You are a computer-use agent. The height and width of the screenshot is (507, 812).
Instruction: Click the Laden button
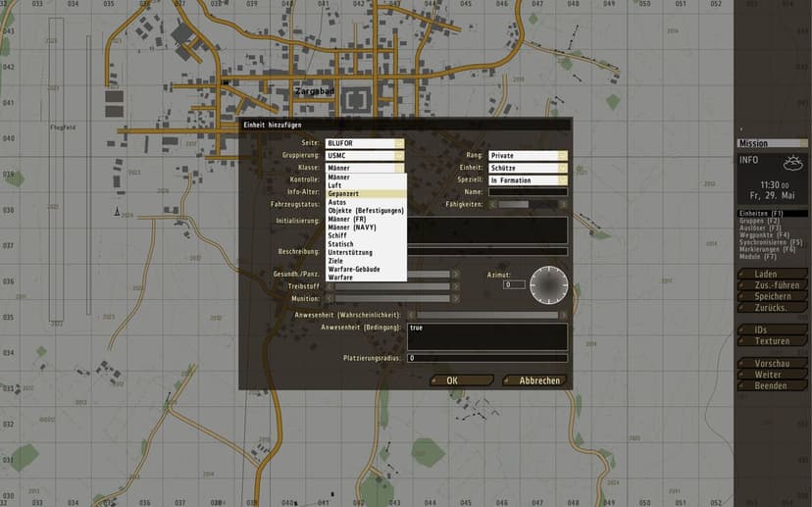pos(772,274)
